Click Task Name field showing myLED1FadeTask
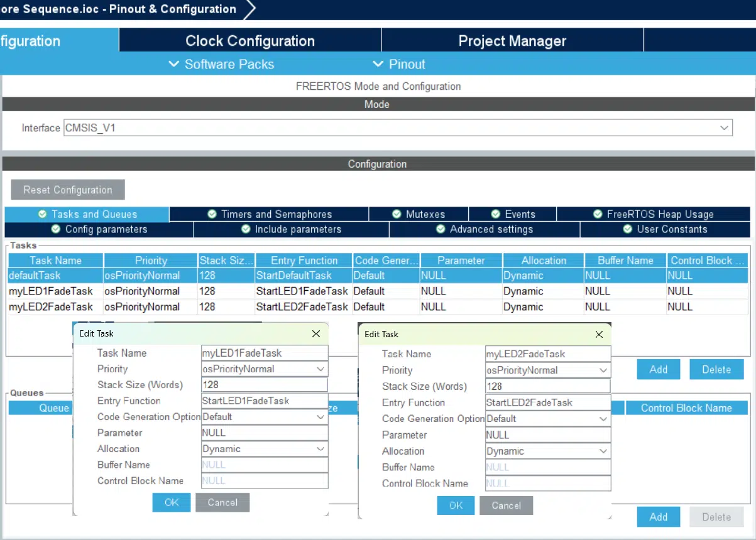The width and height of the screenshot is (756, 540). click(265, 353)
